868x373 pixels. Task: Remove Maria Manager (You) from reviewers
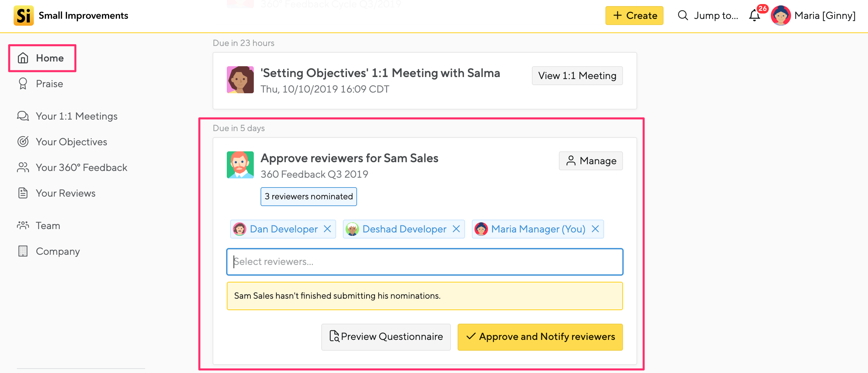click(x=595, y=229)
